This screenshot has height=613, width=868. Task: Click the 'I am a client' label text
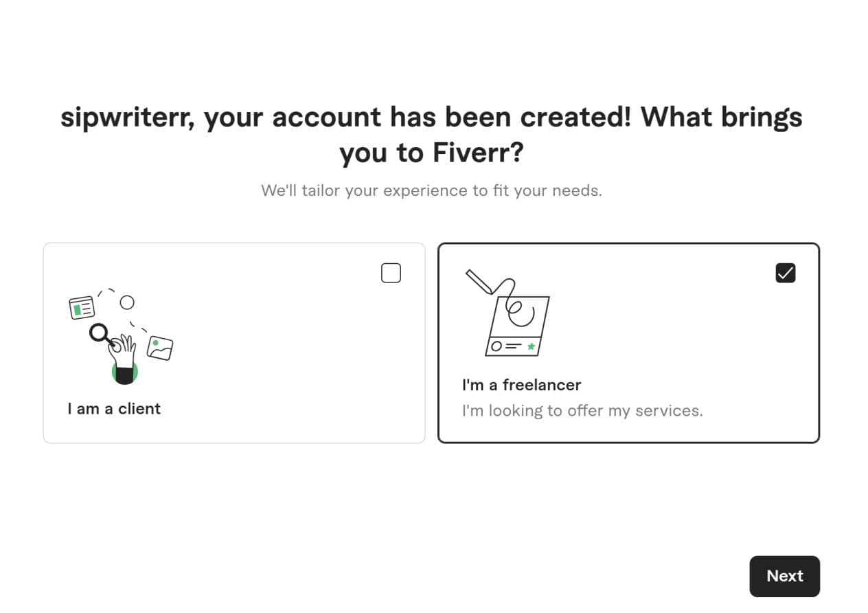[x=114, y=408]
